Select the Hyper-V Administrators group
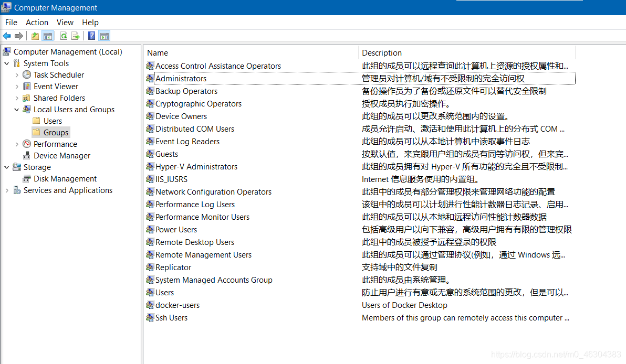Screen dimensions: 626x364 [196, 167]
